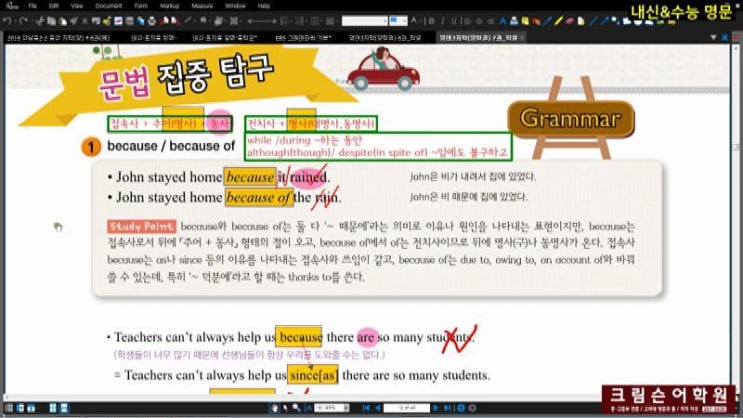Switch to the EBS document tab

tap(303, 37)
